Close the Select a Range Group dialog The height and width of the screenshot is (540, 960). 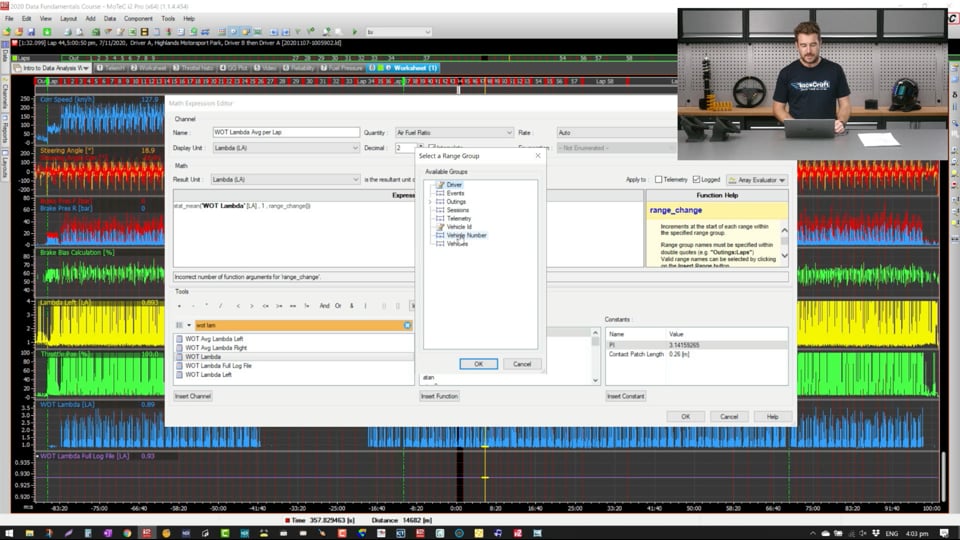pyautogui.click(x=537, y=155)
